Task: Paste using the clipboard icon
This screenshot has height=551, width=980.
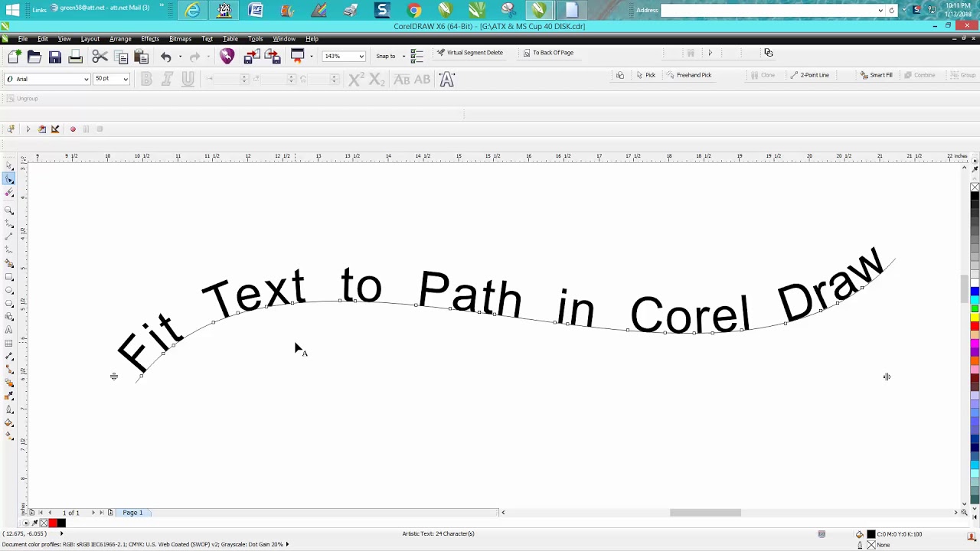Action: point(141,57)
